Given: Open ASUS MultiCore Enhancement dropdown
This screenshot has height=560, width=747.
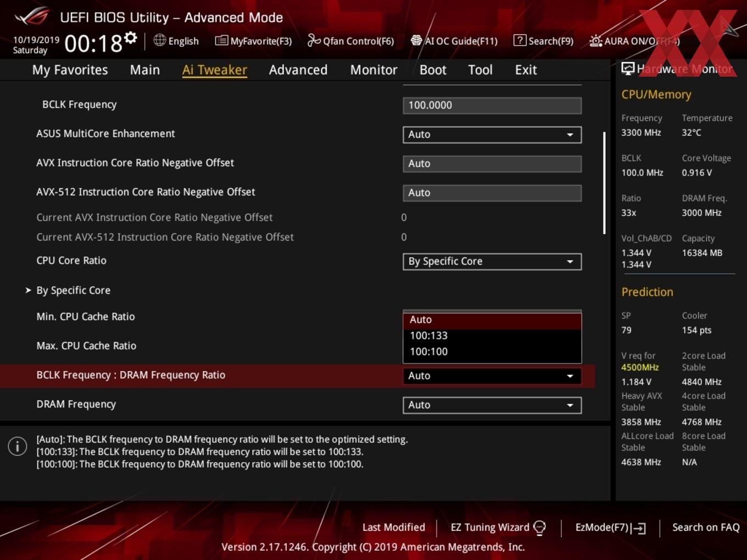Looking at the screenshot, I should 492,135.
